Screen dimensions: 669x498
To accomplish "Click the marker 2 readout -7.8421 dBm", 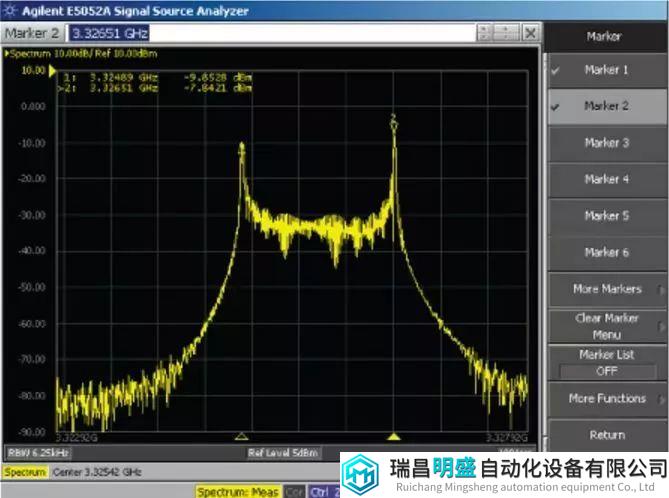I will pos(218,88).
